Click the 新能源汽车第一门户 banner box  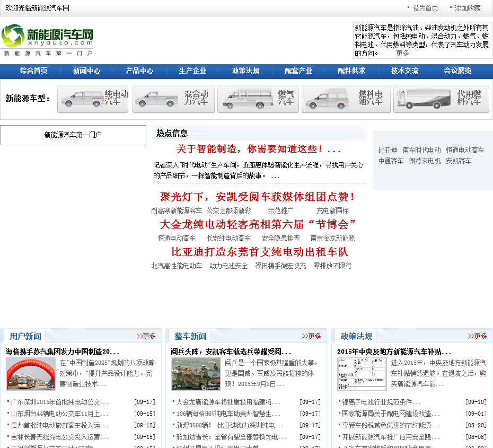pos(73,135)
